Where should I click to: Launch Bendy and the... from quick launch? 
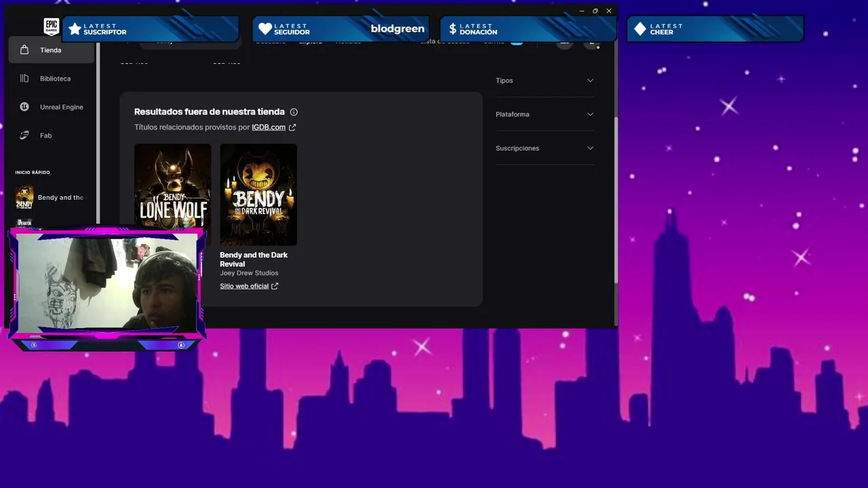[51, 197]
